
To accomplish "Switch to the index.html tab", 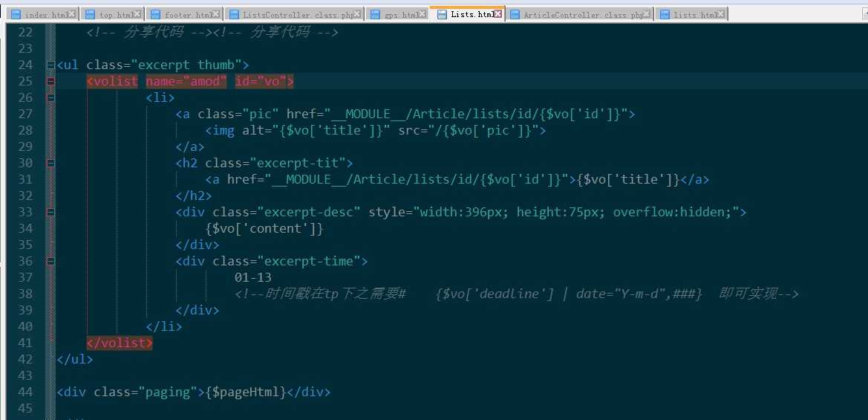I will pyautogui.click(x=42, y=15).
